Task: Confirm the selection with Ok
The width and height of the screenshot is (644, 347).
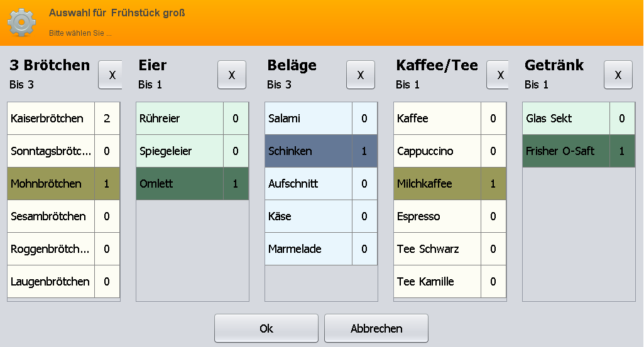Action: [266, 328]
